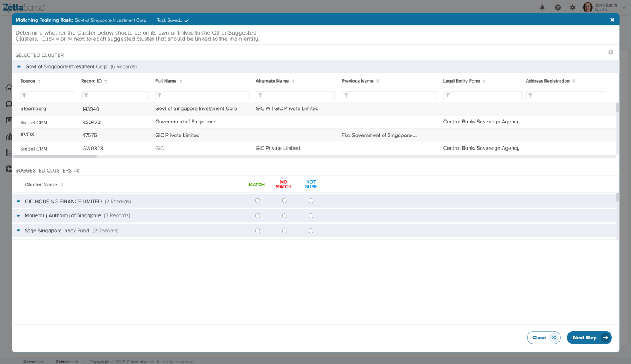Mark Monetary Authority of Singapore as No Match
631x364 pixels.
coord(284,215)
